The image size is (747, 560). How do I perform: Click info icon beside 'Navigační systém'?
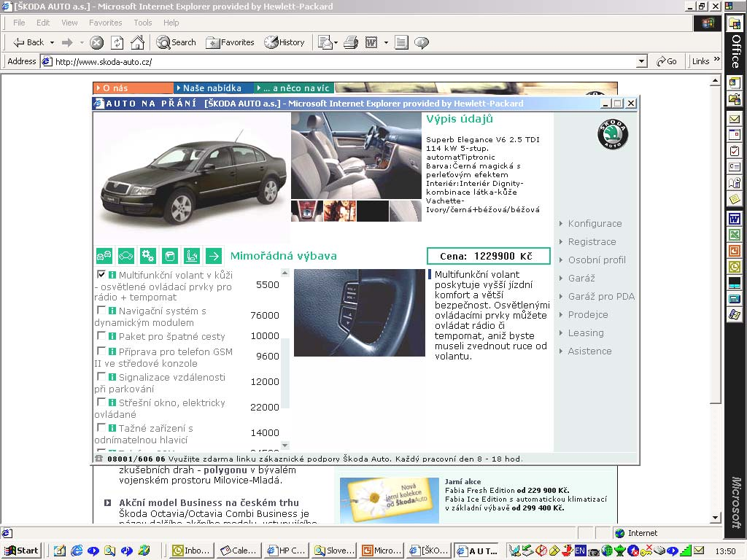coord(112,311)
